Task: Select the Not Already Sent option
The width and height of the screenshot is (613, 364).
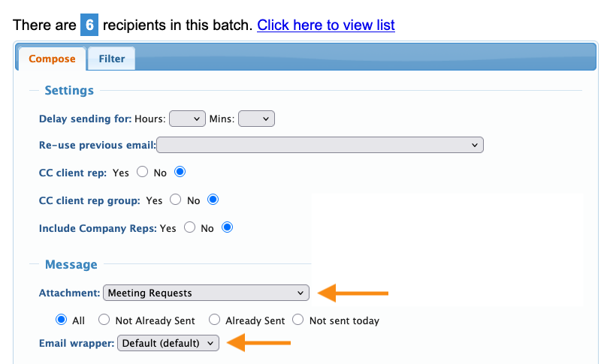Action: 104,320
